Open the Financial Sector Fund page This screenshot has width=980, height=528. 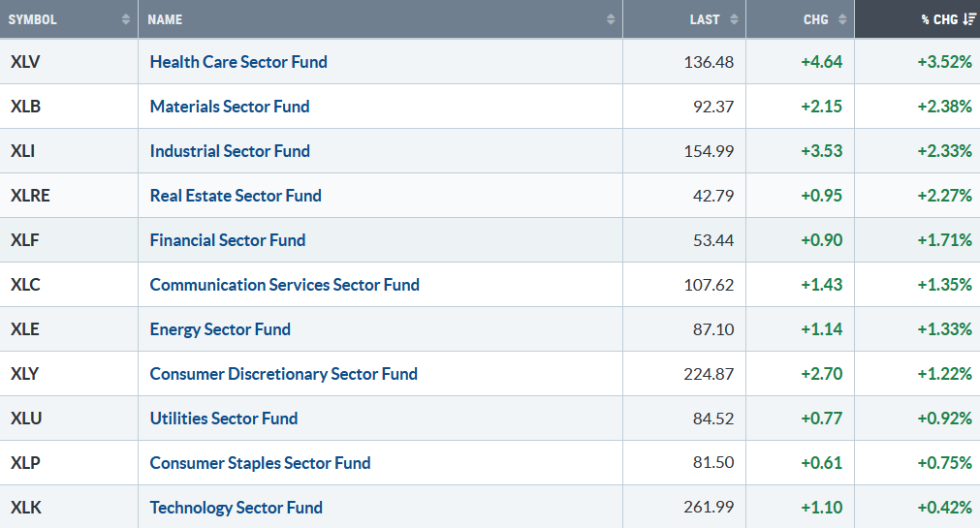(228, 240)
